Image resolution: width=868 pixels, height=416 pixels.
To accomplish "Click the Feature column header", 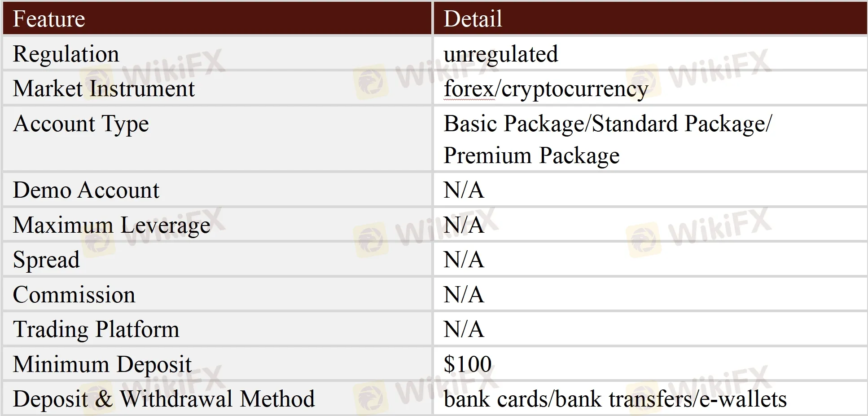I will click(x=49, y=19).
